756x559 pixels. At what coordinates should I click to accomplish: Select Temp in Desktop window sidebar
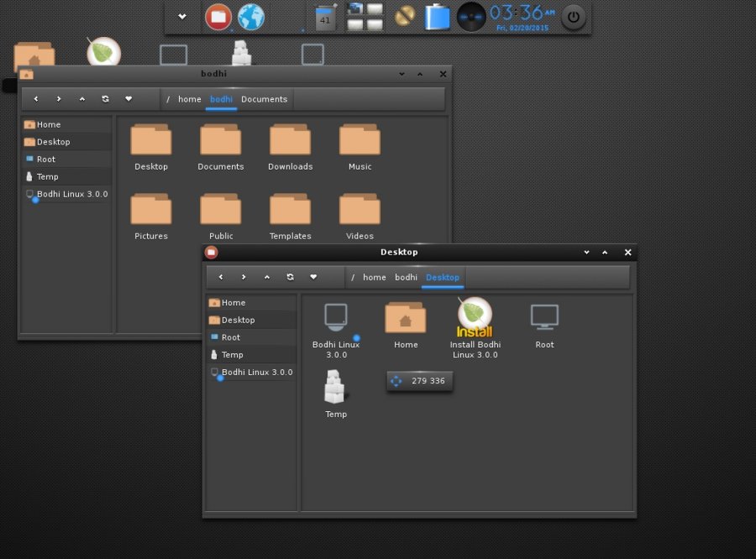252,355
